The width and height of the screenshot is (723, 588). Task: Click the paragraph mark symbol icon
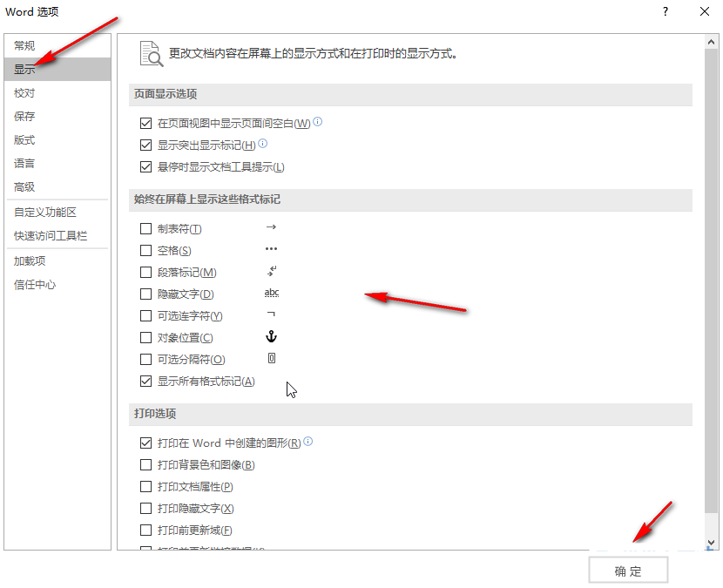(x=271, y=272)
